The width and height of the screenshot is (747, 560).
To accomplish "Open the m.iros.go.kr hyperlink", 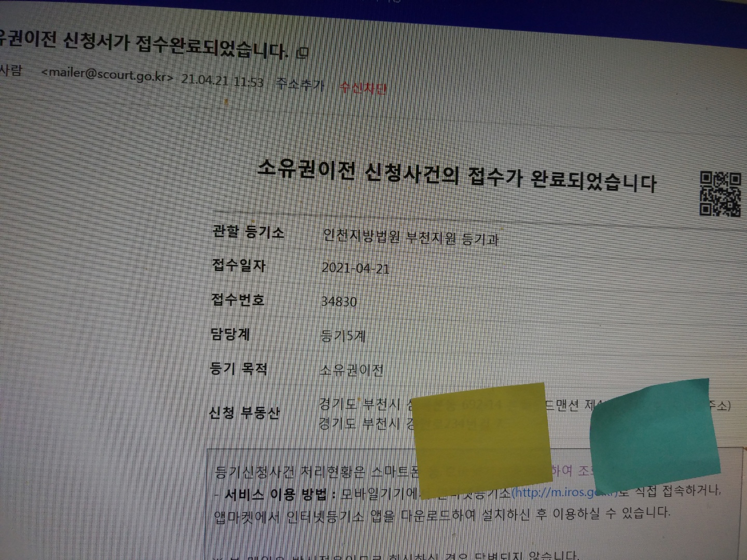I will click(564, 492).
